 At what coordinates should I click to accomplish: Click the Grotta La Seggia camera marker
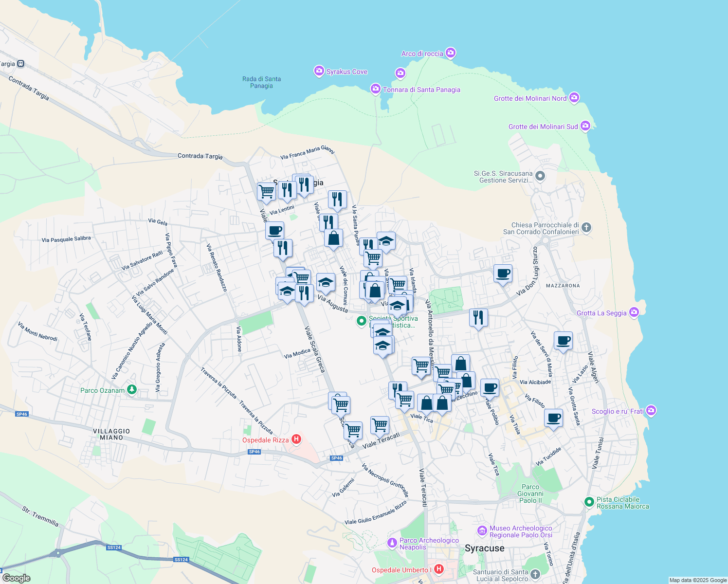634,312
